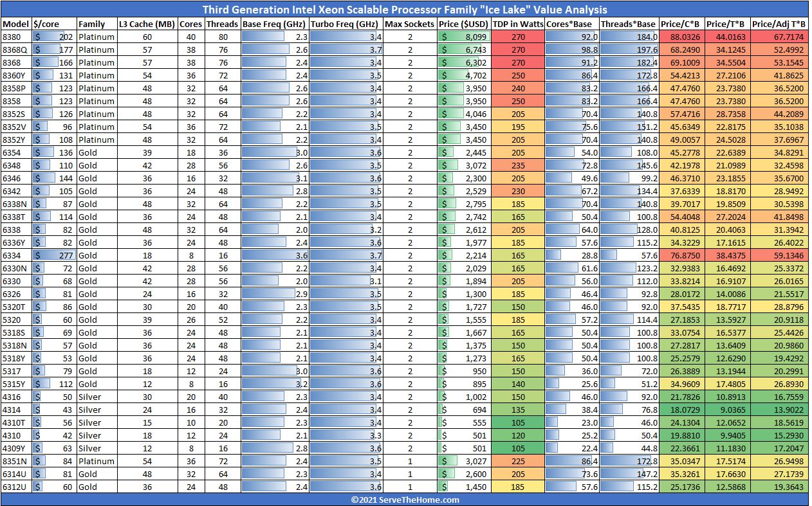Click the Price/Adj T*B value "13.9022"
The height and width of the screenshot is (506, 812).
click(x=780, y=410)
